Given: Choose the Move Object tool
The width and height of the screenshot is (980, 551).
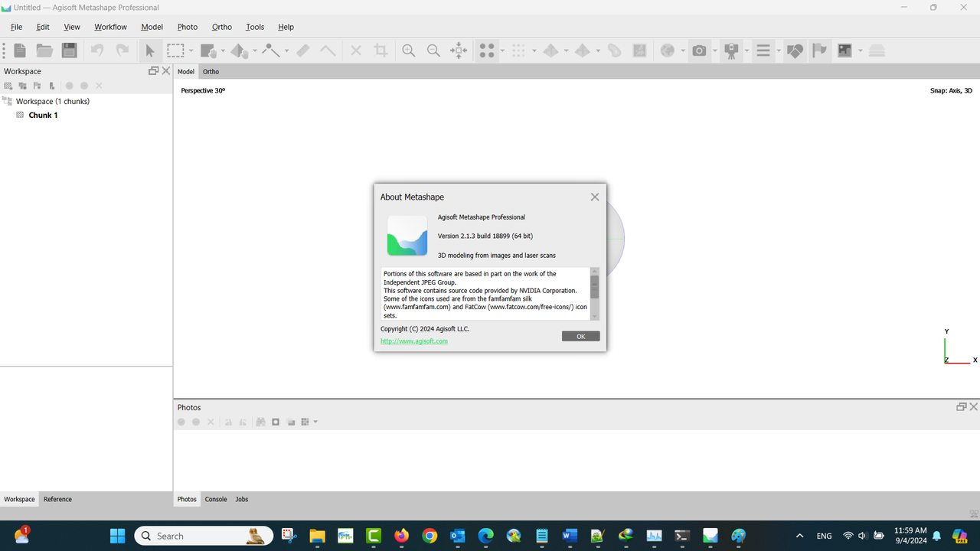Looking at the screenshot, I should 239,51.
